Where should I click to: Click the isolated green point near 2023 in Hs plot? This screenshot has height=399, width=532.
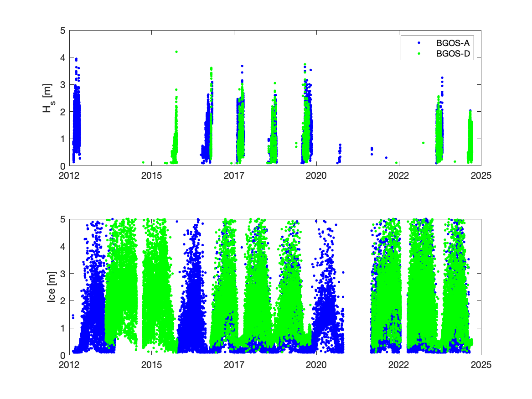424,143
